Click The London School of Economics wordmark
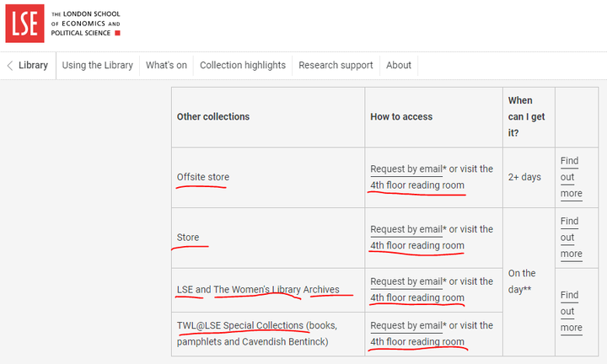This screenshot has height=364, width=607. [x=86, y=24]
